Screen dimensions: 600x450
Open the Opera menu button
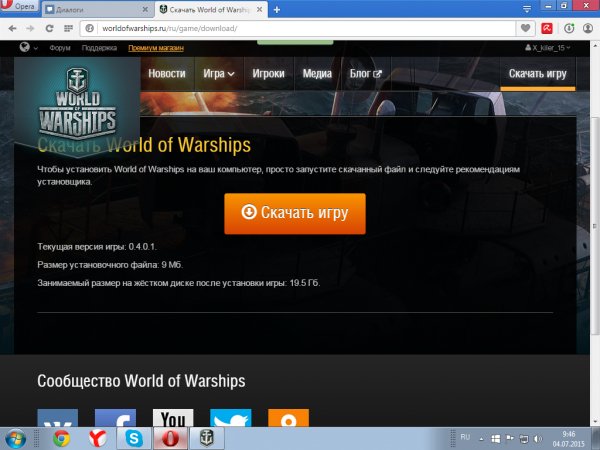[x=18, y=7]
